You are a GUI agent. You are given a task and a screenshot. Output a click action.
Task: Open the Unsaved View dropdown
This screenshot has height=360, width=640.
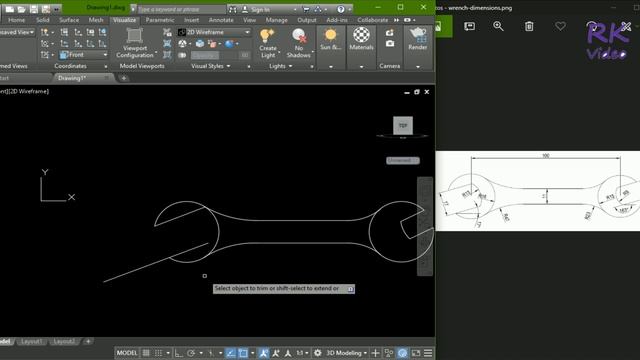tap(17, 32)
